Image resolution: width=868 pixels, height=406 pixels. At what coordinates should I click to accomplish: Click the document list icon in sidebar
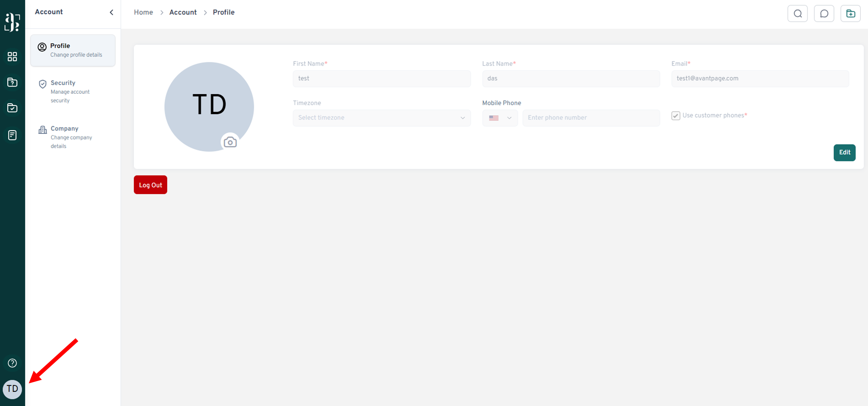click(x=12, y=135)
